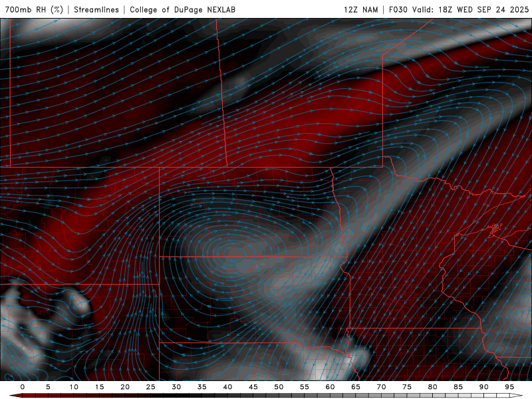Click "Valid: 18Z WED SEP 24 2025" text
The height and width of the screenshot is (399, 532).
point(470,9)
